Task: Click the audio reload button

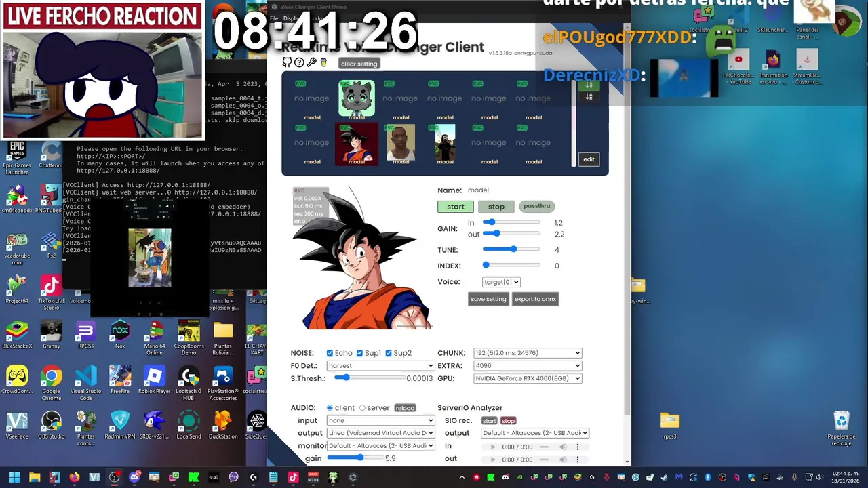Action: coord(405,408)
